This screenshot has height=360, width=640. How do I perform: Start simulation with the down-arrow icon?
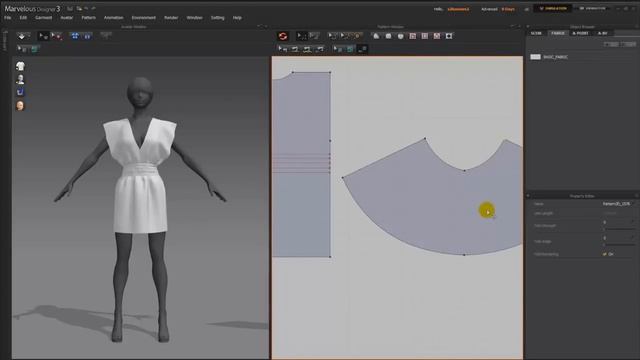tap(22, 36)
